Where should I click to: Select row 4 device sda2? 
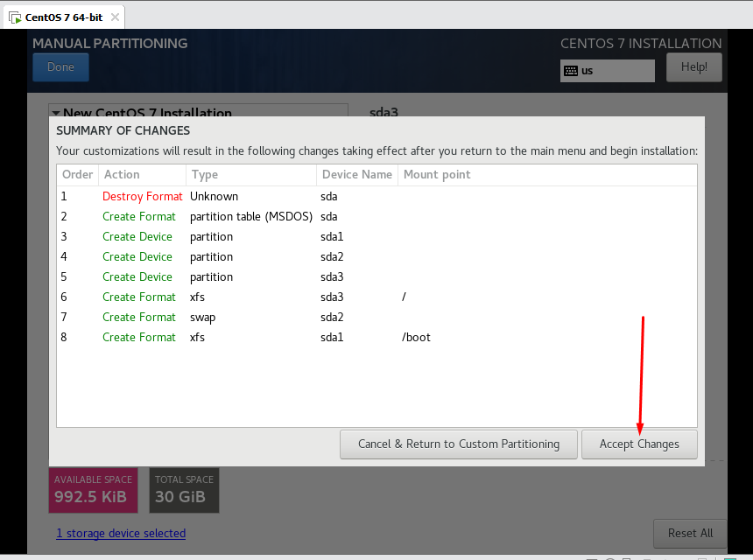(x=332, y=257)
